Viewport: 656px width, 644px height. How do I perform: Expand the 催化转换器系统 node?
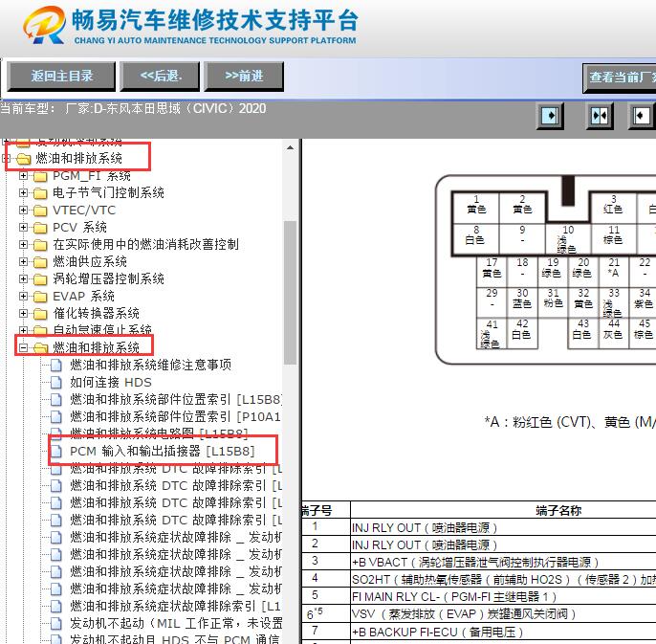point(24,314)
